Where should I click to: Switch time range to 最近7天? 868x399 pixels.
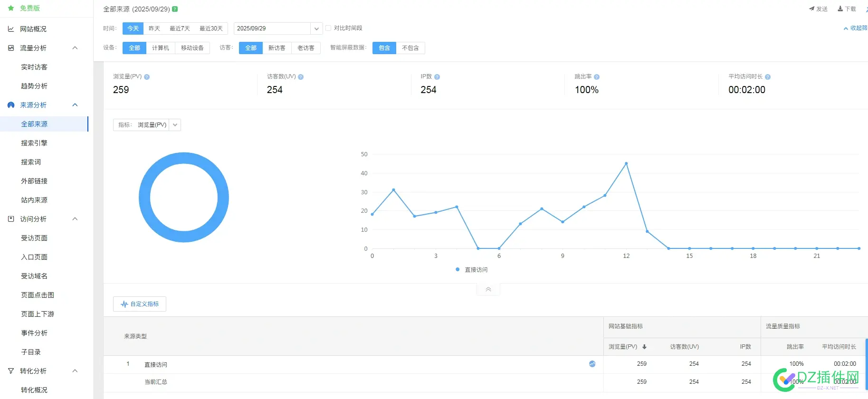tap(180, 28)
